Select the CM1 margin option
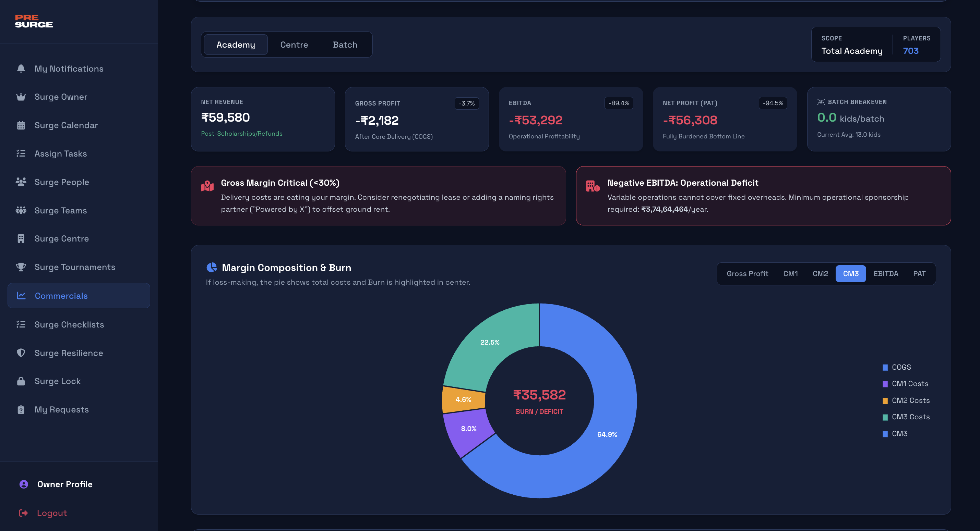The width and height of the screenshot is (980, 531). [790, 273]
